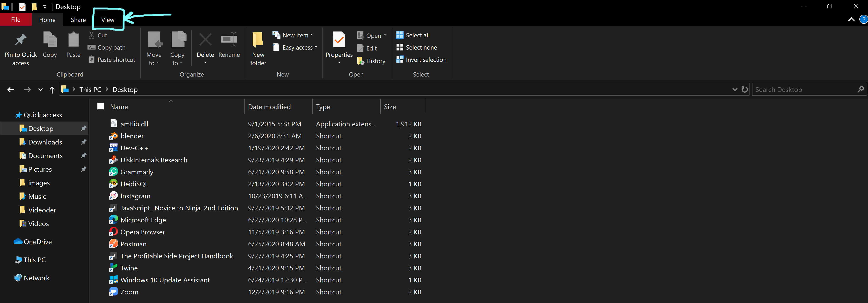Click Select all in the ribbon
This screenshot has height=303, width=868.
413,35
